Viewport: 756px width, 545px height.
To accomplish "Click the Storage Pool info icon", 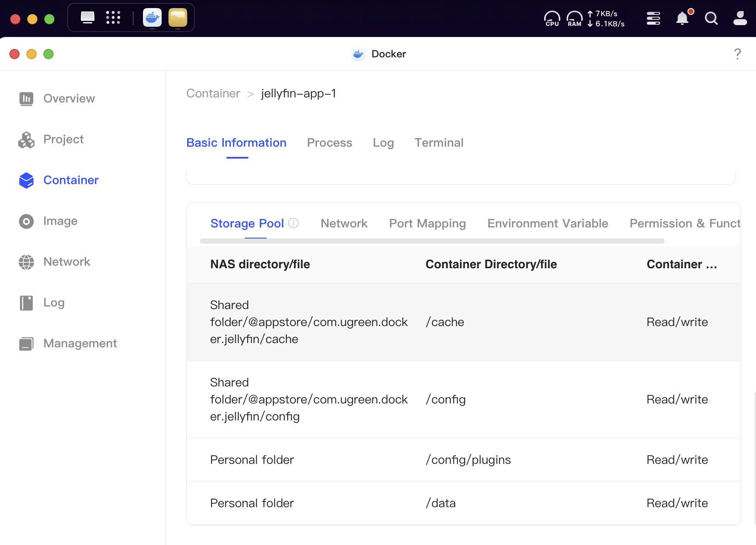I will coord(294,223).
